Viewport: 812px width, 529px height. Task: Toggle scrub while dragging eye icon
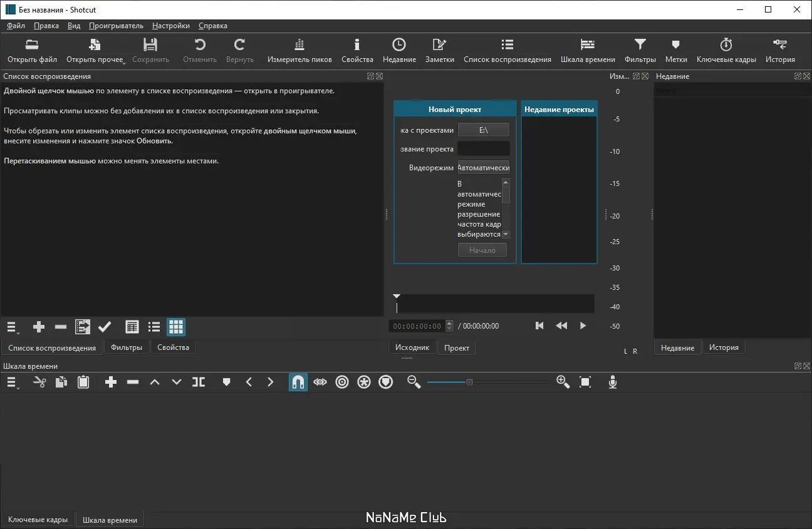320,382
